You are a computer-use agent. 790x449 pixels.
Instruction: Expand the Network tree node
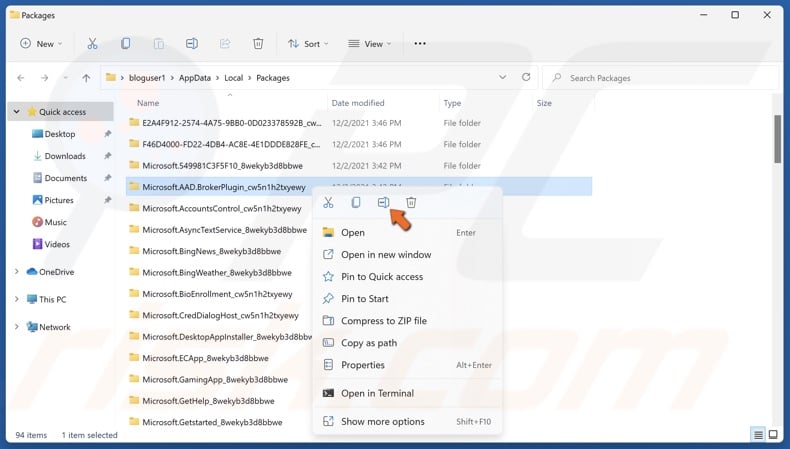coord(17,327)
